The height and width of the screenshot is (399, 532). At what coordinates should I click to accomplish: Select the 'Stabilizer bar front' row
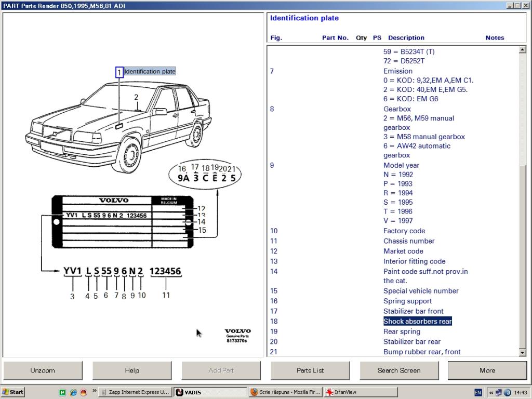[x=413, y=311]
